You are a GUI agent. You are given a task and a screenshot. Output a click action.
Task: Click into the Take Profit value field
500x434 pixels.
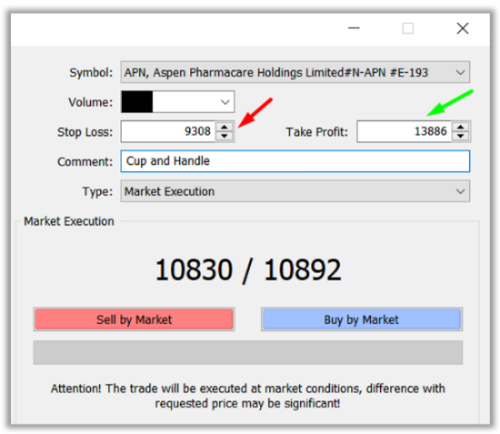404,131
